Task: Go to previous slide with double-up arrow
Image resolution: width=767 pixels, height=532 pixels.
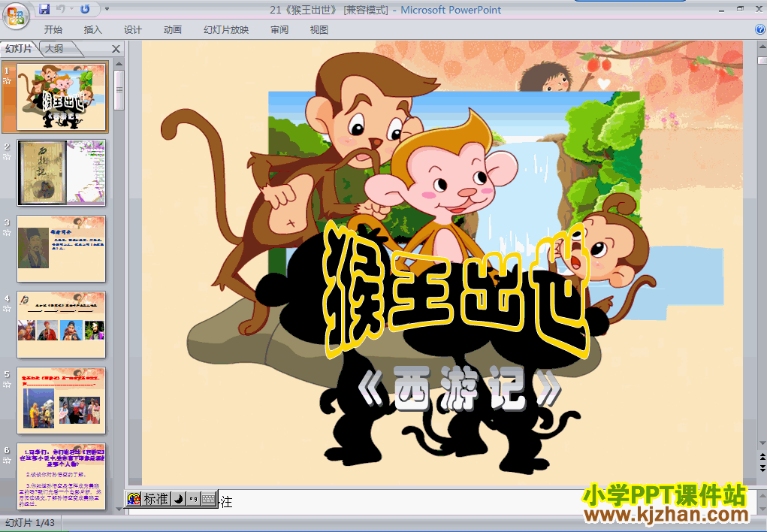Action: pos(762,457)
